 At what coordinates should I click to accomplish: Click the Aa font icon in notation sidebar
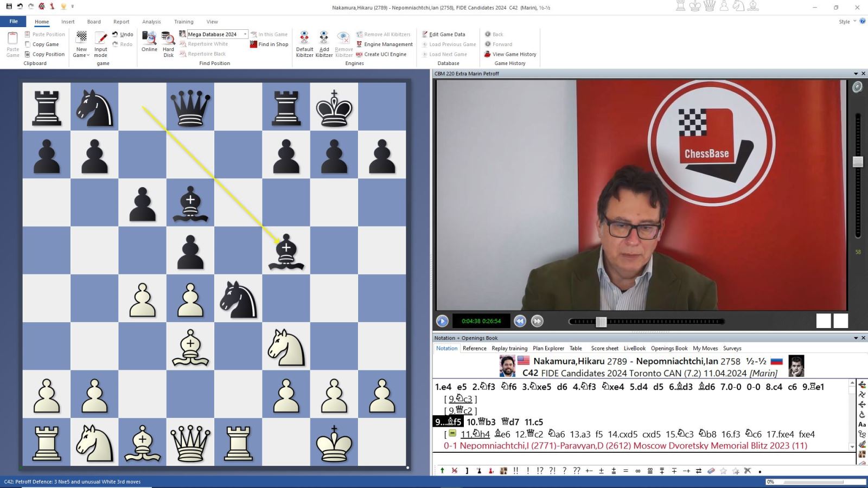tap(862, 425)
